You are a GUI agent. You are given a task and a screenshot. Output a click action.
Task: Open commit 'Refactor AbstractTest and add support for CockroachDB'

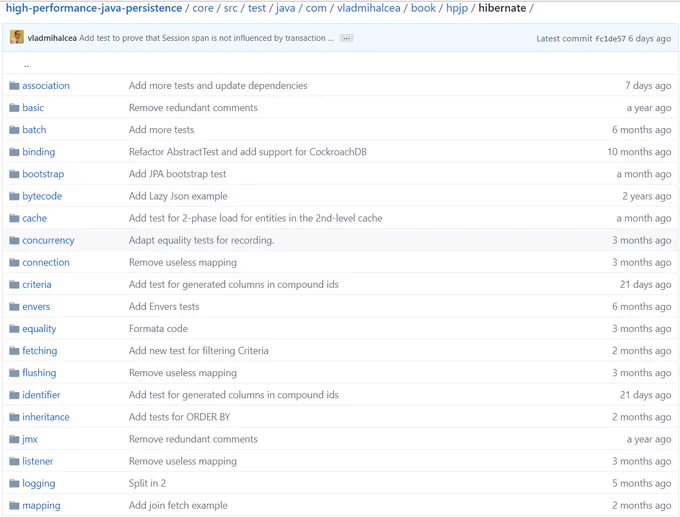(x=248, y=152)
